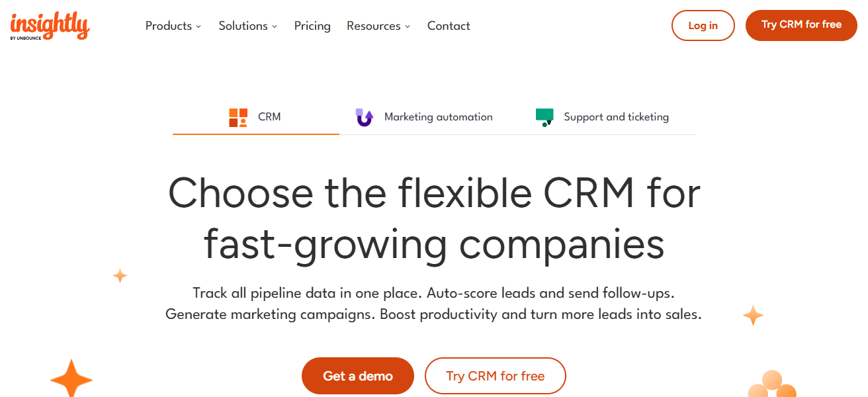The height and width of the screenshot is (397, 868).
Task: Click the purple Marketing automation magnet icon
Action: [x=364, y=117]
